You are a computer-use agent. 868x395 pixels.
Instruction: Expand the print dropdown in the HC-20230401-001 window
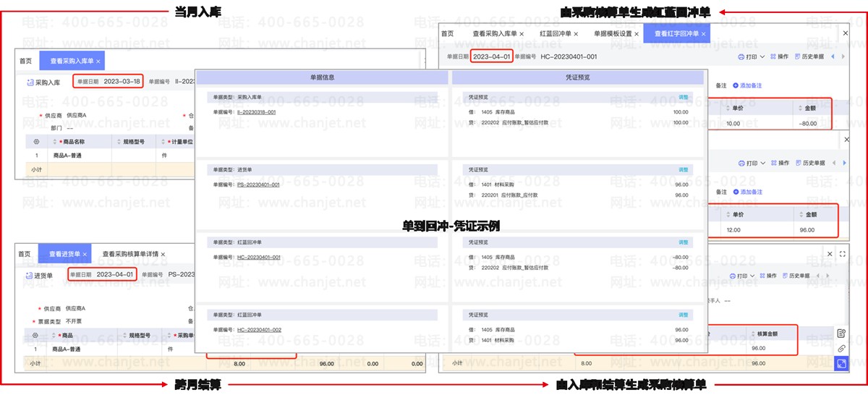point(762,56)
